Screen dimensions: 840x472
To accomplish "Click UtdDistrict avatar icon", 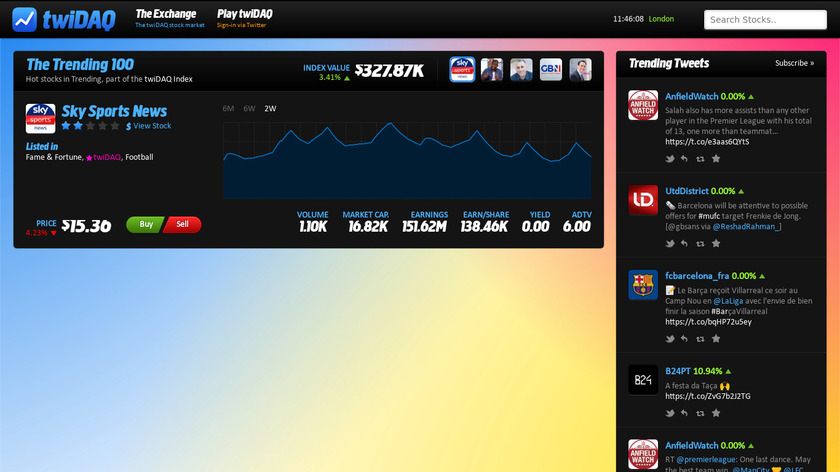I will pyautogui.click(x=643, y=200).
